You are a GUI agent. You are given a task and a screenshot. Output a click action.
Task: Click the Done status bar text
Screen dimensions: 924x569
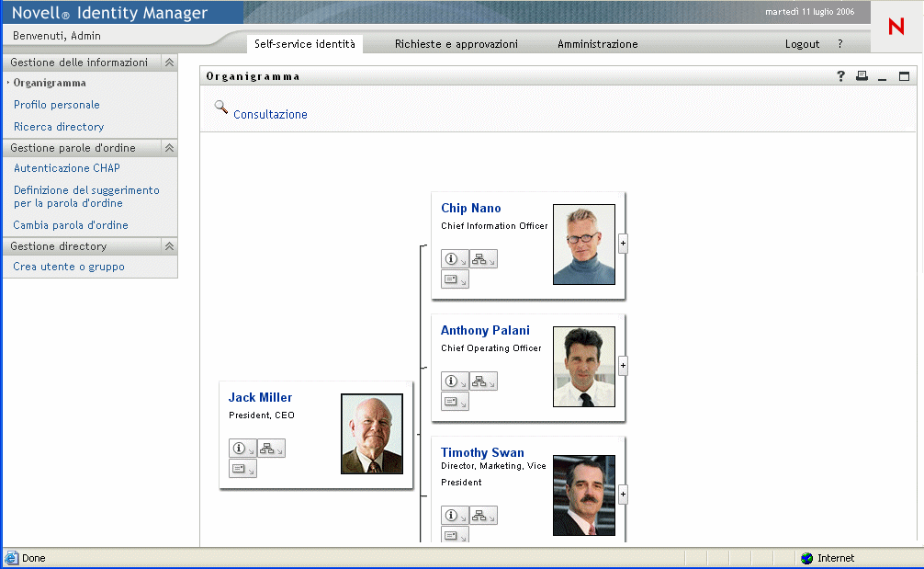coord(34,558)
